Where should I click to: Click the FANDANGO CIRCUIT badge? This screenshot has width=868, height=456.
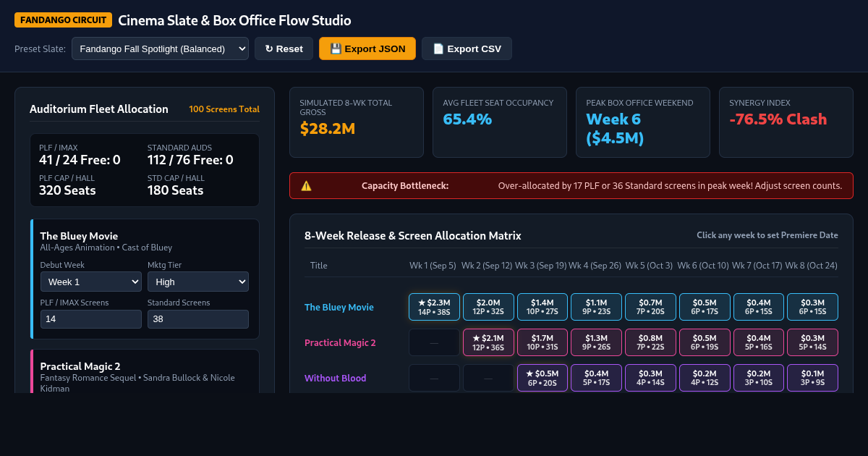(63, 20)
